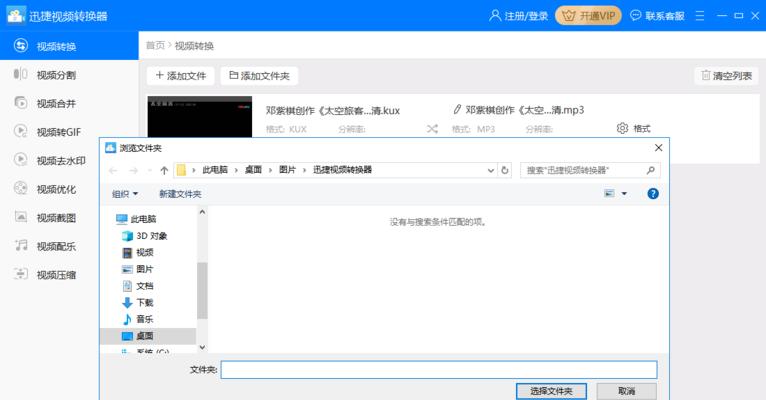Click the video thumbnail preview

pos(200,117)
